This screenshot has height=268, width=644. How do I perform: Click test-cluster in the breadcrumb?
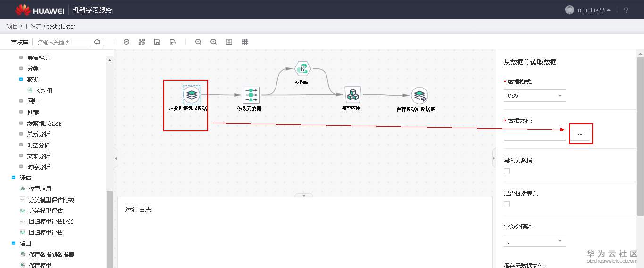(x=61, y=27)
